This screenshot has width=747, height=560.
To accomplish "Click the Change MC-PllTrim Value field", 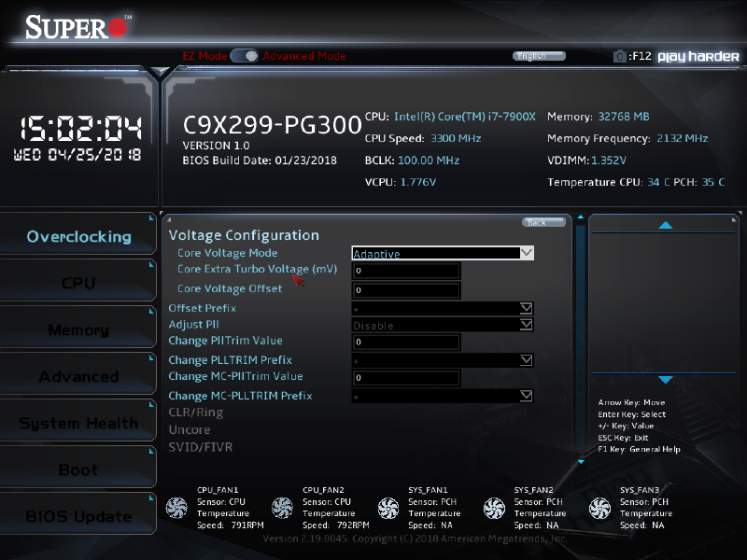I will 406,378.
